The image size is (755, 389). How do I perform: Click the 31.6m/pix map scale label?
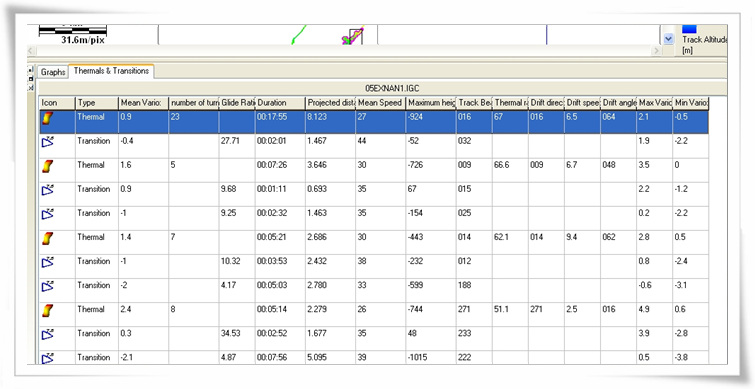(x=83, y=41)
